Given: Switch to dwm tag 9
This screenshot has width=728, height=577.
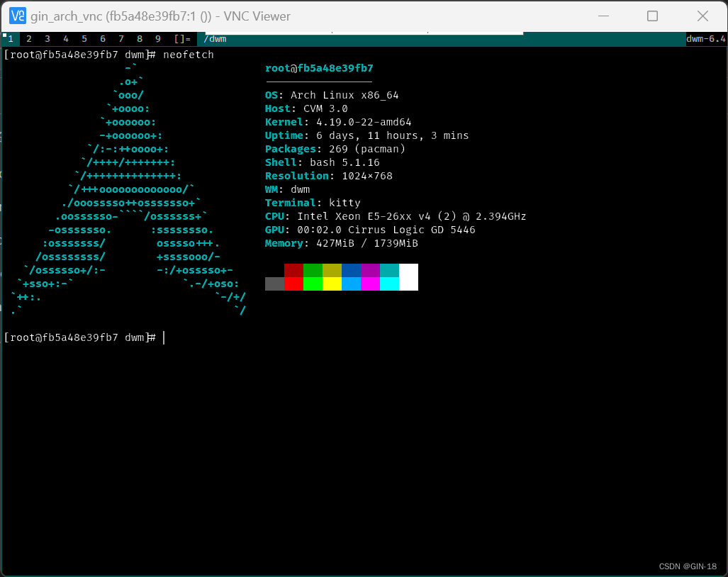Looking at the screenshot, I should point(157,39).
